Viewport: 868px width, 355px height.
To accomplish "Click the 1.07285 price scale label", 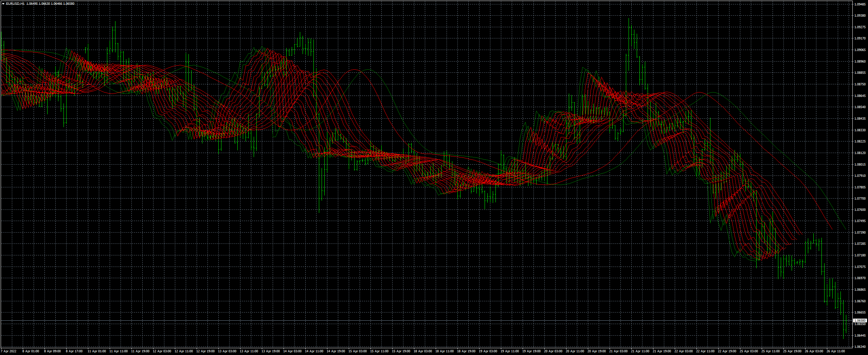I will pos(860,244).
